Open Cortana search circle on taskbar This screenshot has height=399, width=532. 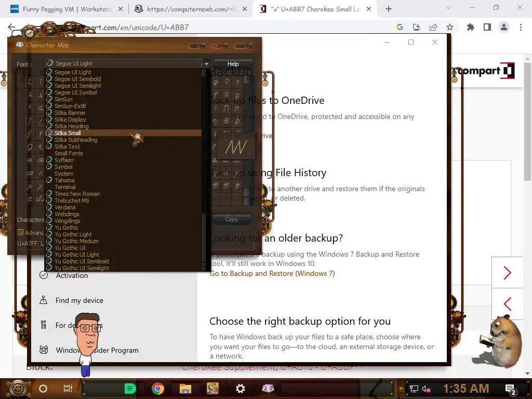(43, 389)
